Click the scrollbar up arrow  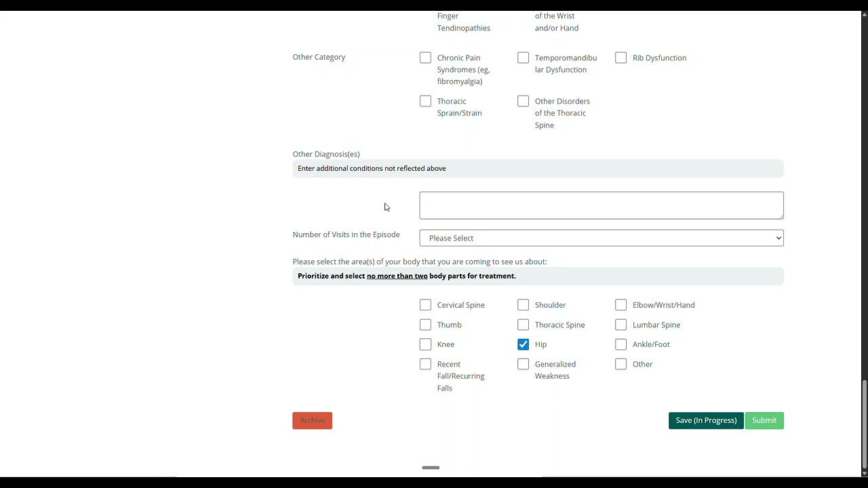(864, 16)
